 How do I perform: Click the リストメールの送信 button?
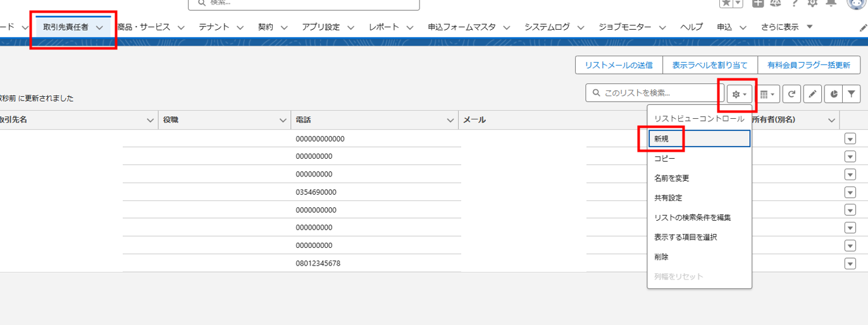(x=618, y=65)
